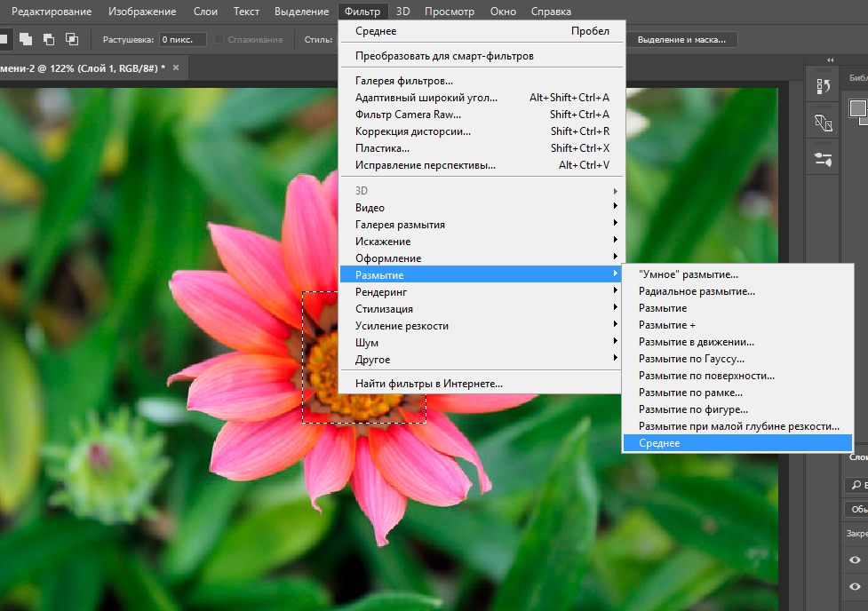Image resolution: width=868 pixels, height=611 pixels.
Task: Choose Исправление перспективы
Action: coord(482,165)
